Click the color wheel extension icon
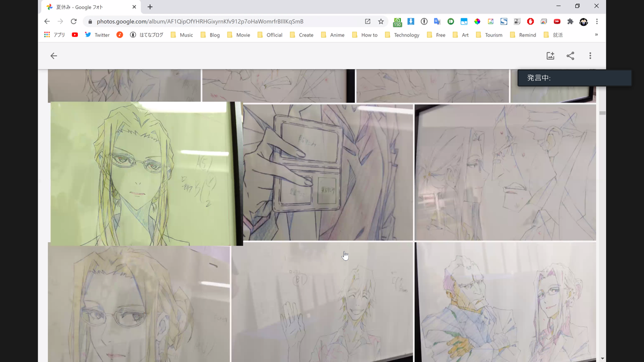644x362 pixels. coord(477,21)
